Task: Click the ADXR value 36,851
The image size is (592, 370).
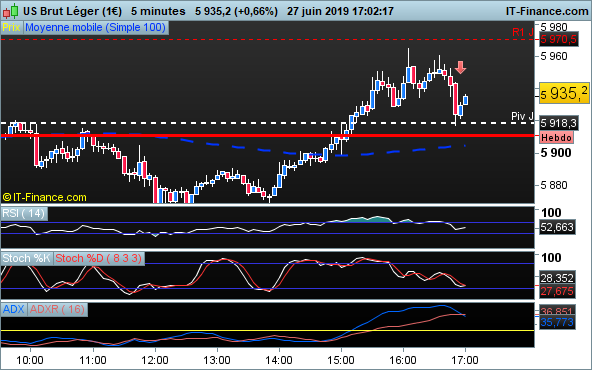Action: (557, 311)
